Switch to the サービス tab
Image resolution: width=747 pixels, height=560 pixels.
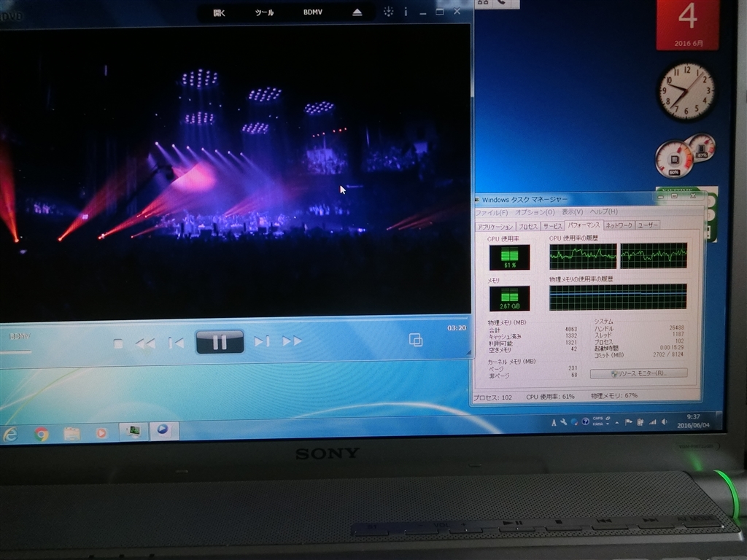[553, 226]
